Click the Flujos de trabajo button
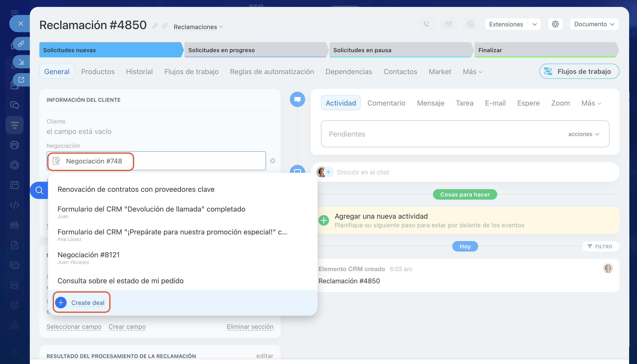The image size is (637, 364). [579, 71]
